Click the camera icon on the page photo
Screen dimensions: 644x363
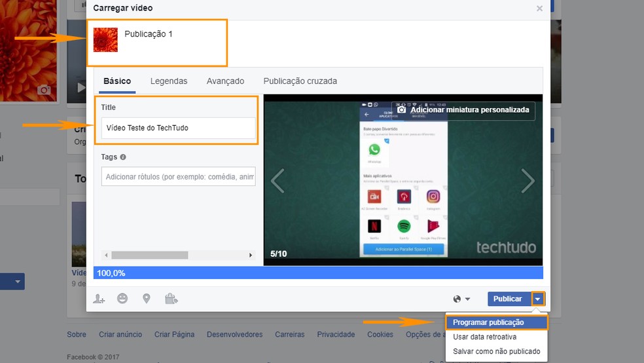45,90
